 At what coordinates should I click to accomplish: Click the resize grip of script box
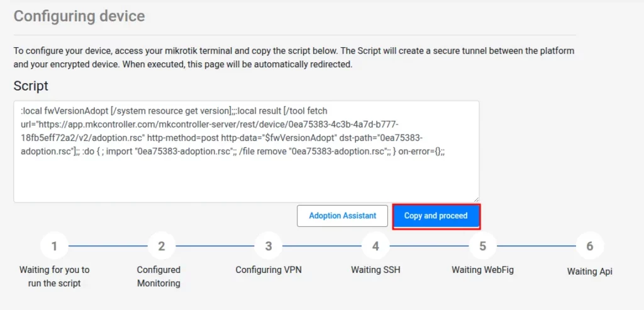point(476,199)
